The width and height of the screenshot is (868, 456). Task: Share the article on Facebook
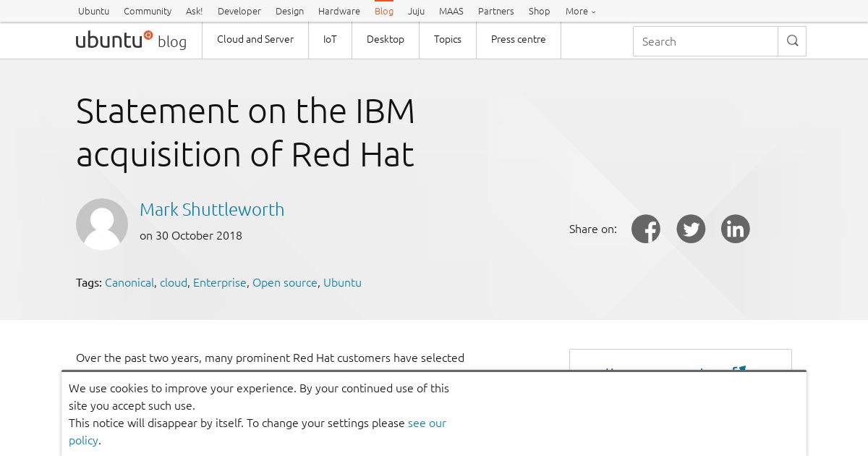pos(646,229)
